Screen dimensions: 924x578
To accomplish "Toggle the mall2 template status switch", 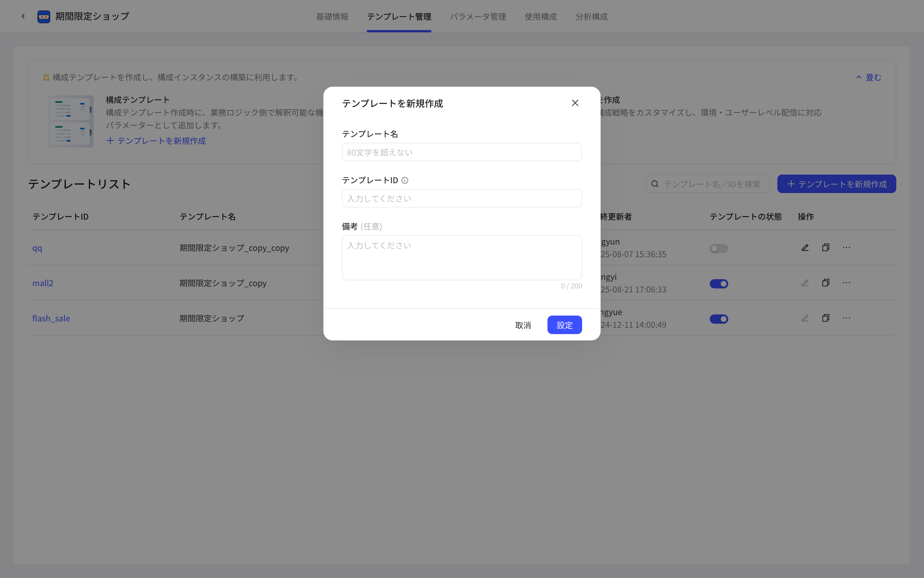I will tap(719, 284).
